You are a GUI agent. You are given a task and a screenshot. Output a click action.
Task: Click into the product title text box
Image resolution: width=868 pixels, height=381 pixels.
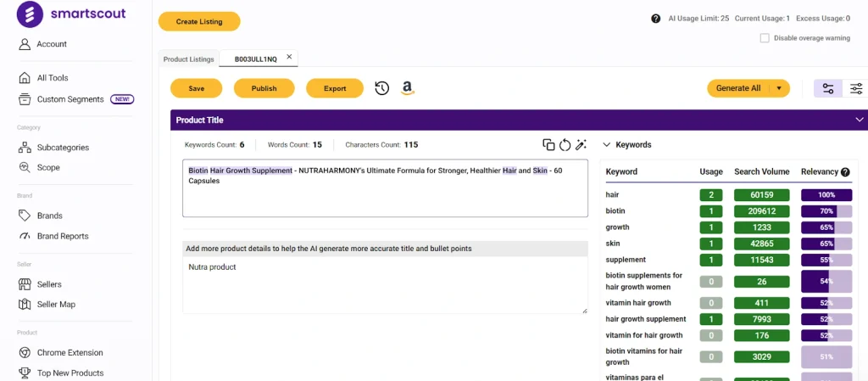tap(386, 189)
